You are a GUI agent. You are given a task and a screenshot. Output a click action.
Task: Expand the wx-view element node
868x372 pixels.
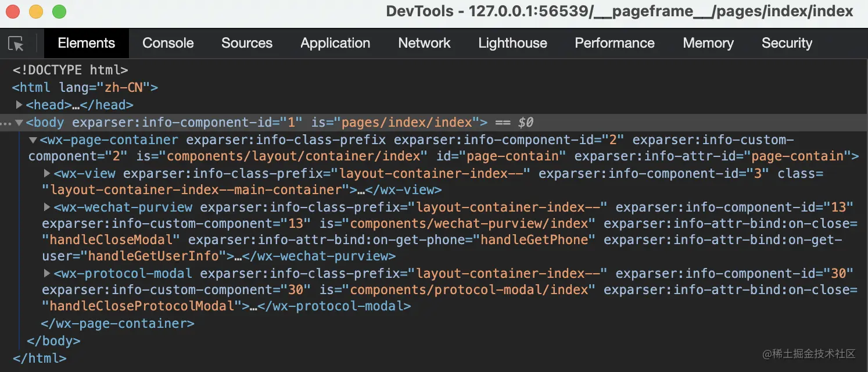47,173
